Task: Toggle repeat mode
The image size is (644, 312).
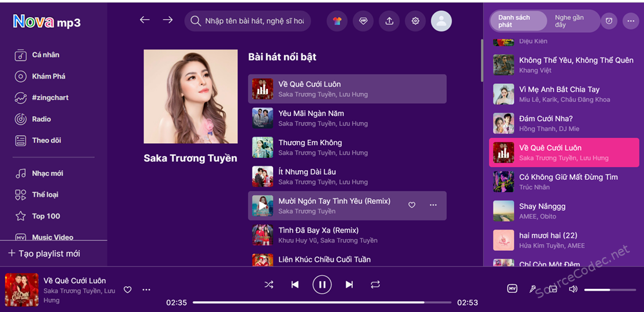Action: [375, 284]
